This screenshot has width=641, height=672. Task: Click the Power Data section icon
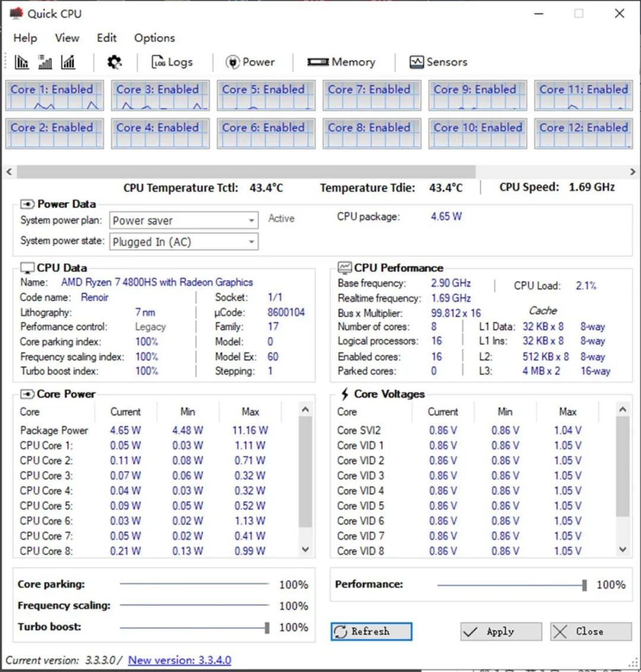(27, 204)
